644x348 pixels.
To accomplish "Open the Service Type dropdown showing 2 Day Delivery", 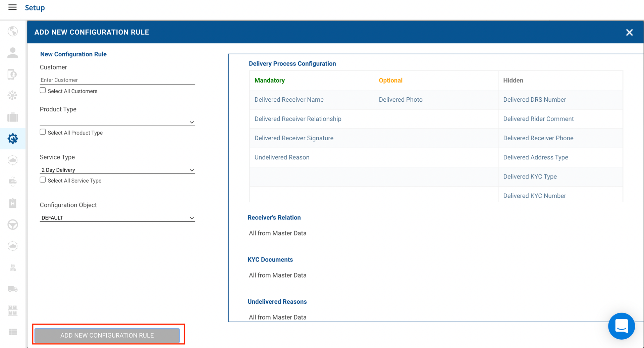I will [x=117, y=170].
